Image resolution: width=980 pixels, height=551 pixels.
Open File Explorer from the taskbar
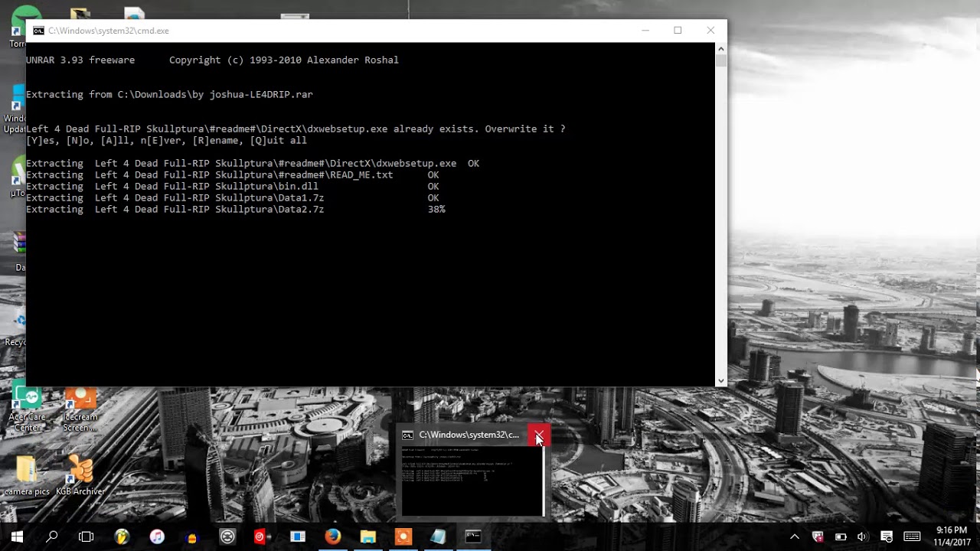(x=367, y=536)
